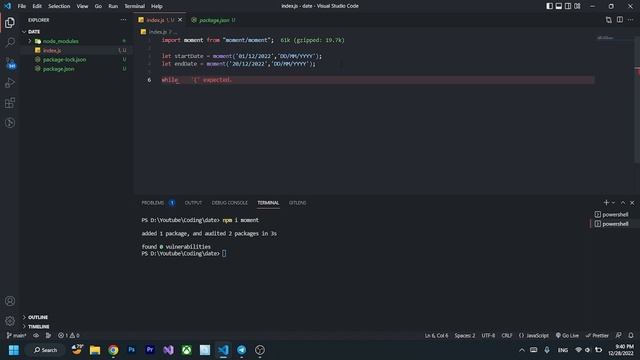The image size is (640, 360).
Task: Open the GitLens view in activity bar
Action: pos(10,122)
